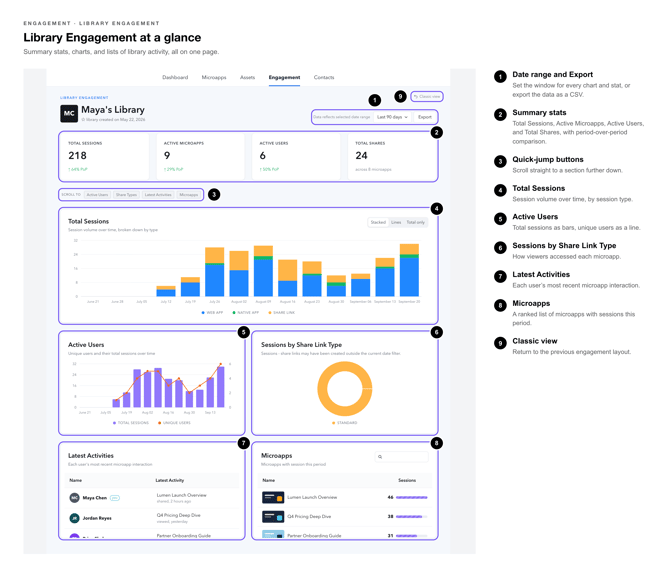Jump to Share Types section
Viewport: 670px width, 569px height.
coord(126,195)
